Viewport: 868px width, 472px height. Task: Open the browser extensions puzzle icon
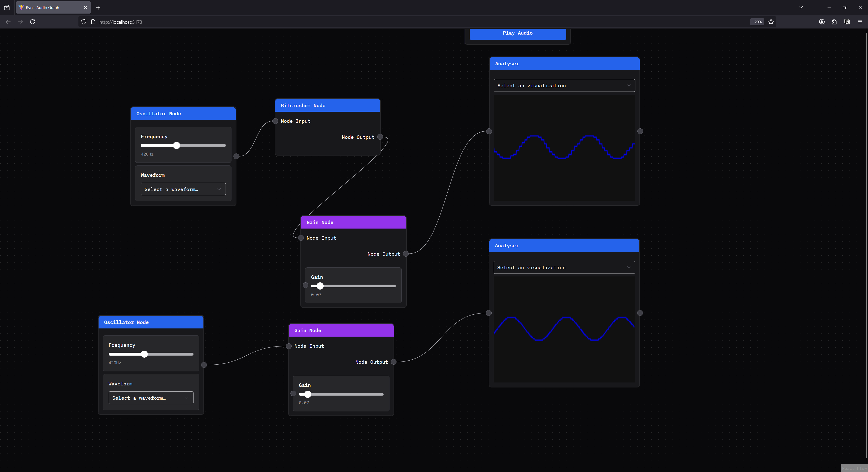point(834,21)
